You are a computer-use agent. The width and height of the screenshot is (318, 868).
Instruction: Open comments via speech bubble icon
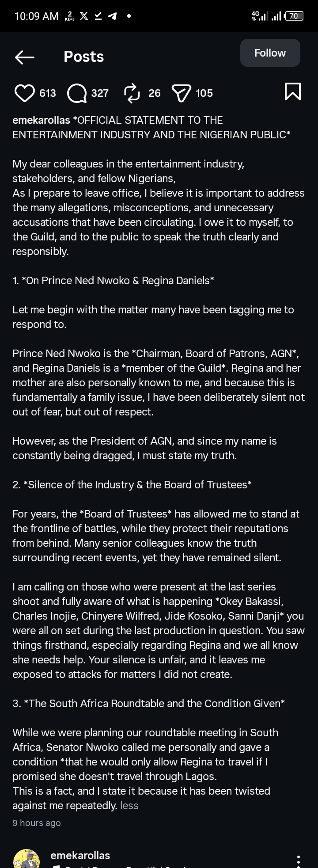point(77,93)
